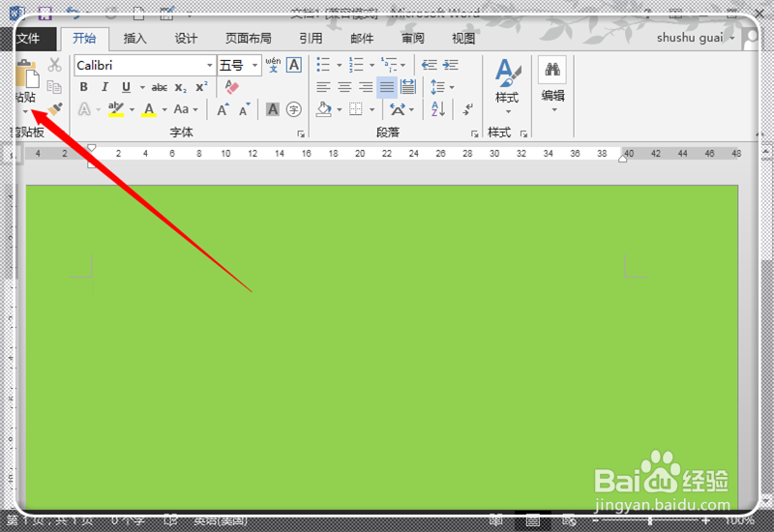Switch to the 设计 tab

click(x=186, y=39)
